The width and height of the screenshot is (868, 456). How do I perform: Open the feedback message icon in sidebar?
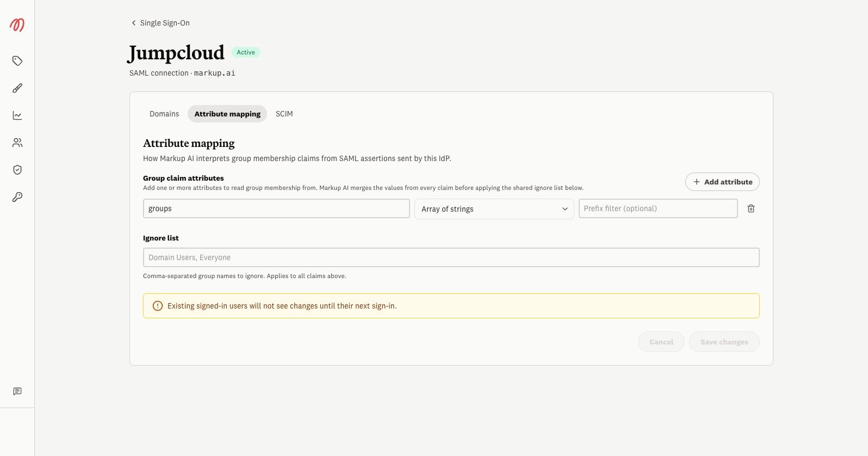(x=17, y=391)
